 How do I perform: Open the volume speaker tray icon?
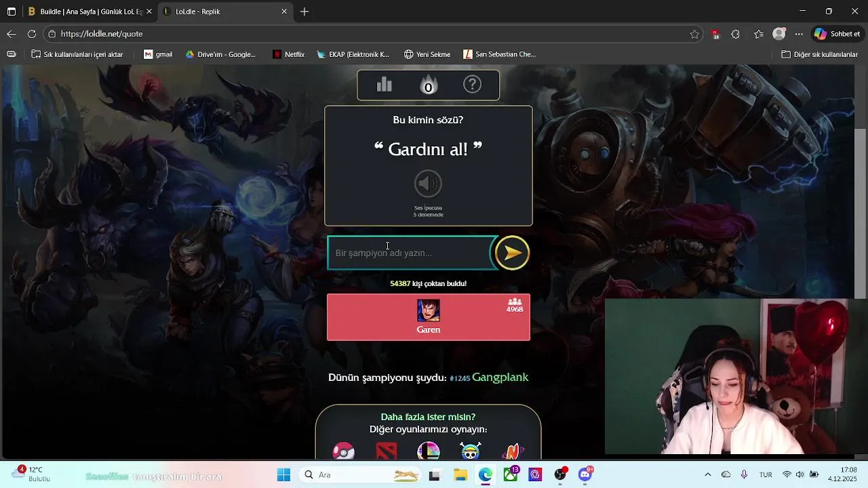click(800, 475)
